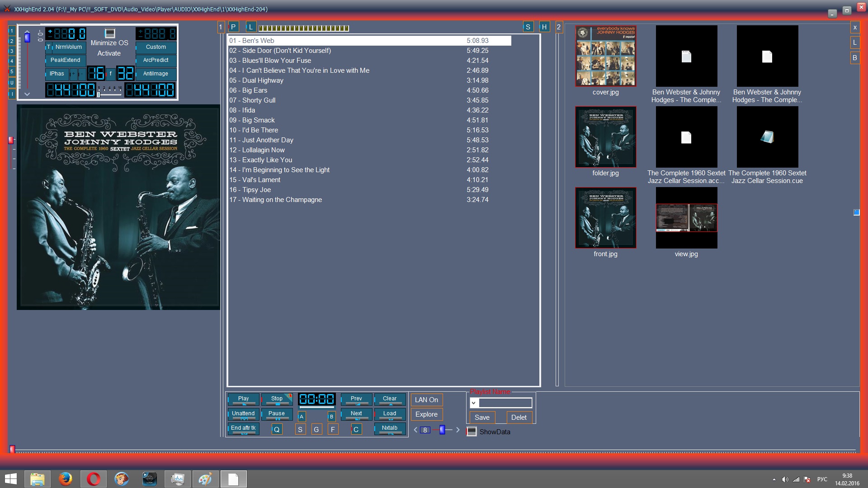Open the Playlist Name dropdown

(x=474, y=403)
